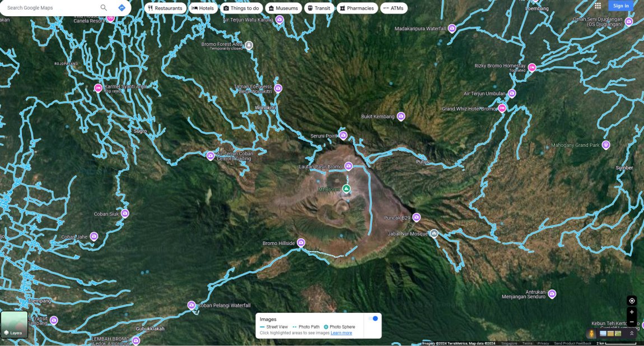Open the Learn more link

(341, 333)
